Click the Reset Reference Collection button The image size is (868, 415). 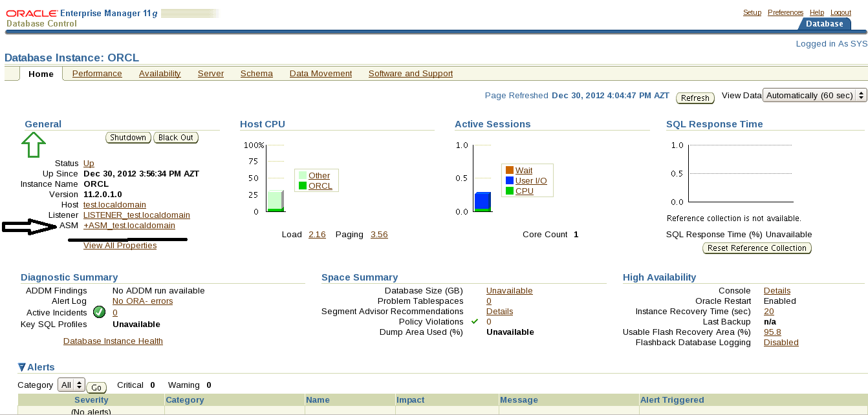pos(757,248)
